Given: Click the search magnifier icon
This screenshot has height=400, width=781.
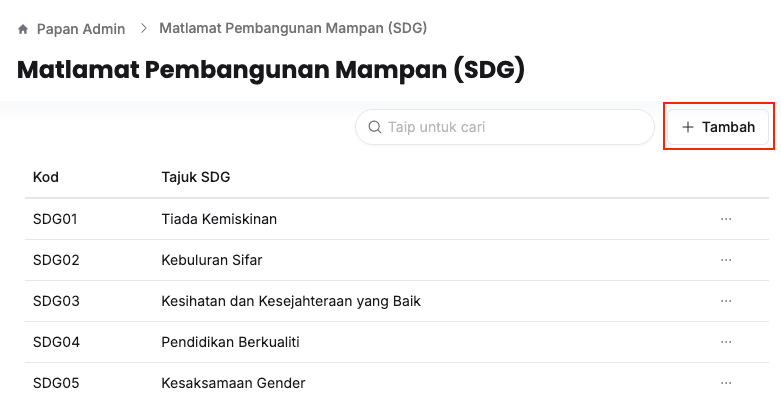Looking at the screenshot, I should [x=375, y=127].
